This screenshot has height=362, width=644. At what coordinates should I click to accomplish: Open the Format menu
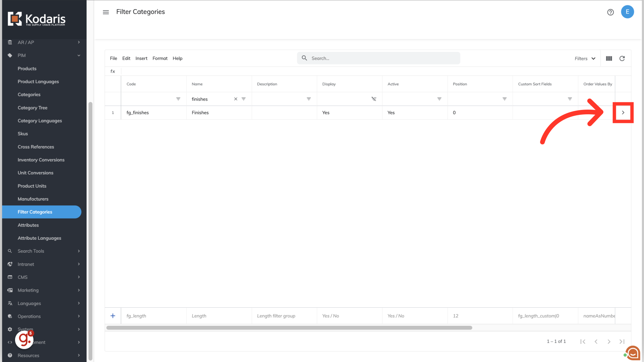[160, 58]
